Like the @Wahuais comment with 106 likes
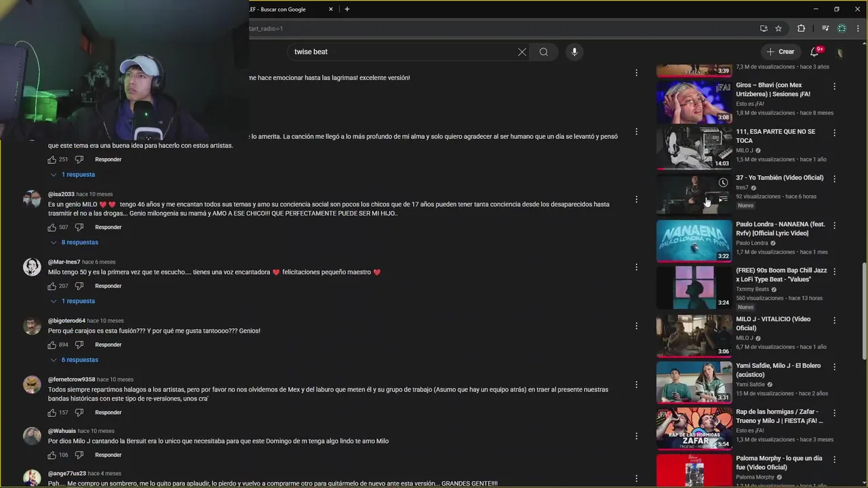Image resolution: width=868 pixels, height=488 pixels. [52, 455]
